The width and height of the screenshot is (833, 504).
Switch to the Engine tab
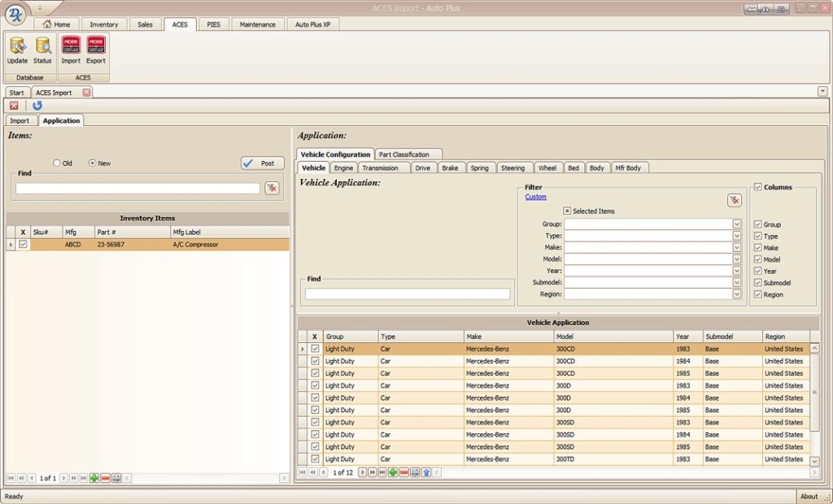[x=344, y=167]
